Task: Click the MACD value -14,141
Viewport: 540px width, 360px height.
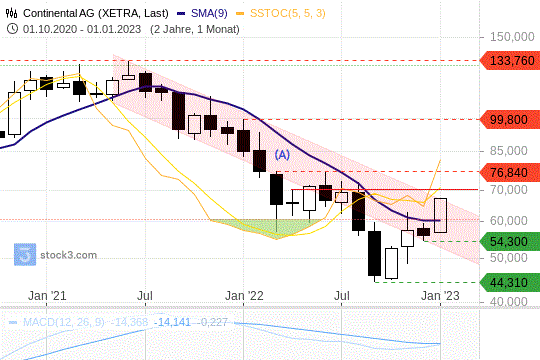Action: coord(172,322)
